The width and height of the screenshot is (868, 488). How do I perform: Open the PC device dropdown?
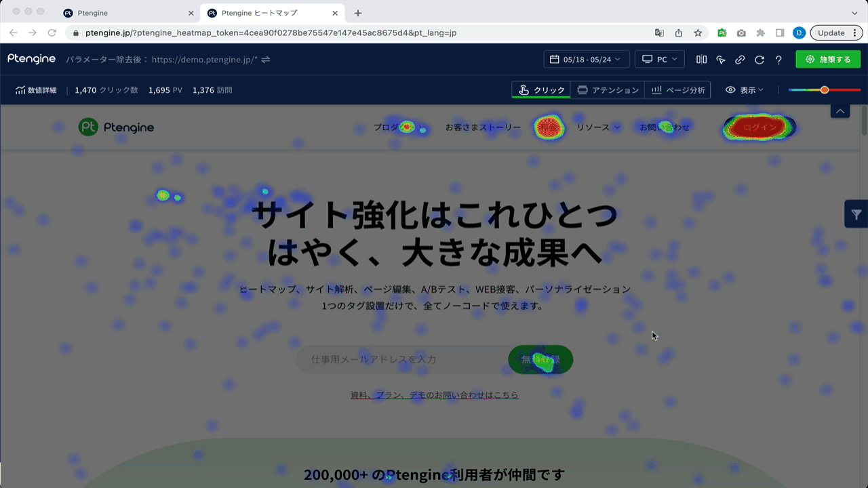(x=659, y=60)
